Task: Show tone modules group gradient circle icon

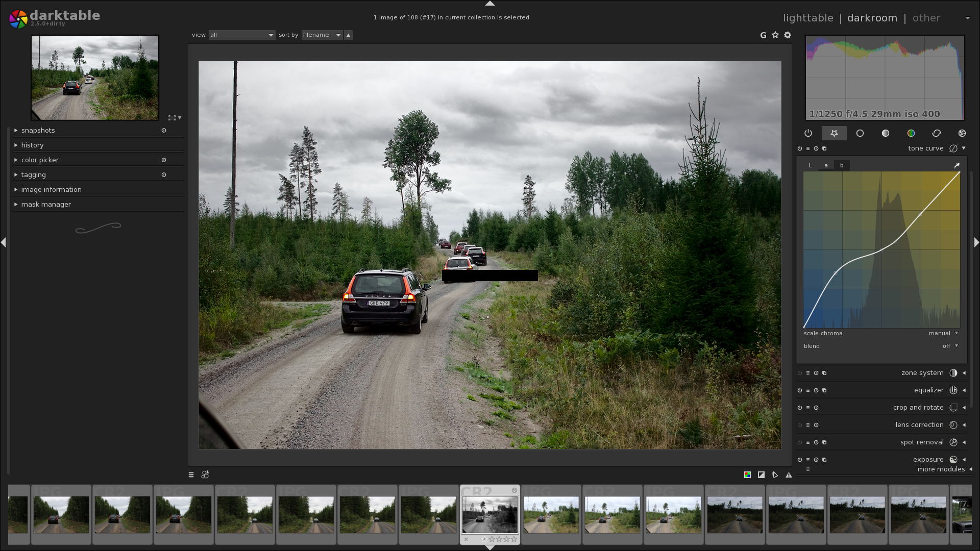Action: tap(886, 133)
